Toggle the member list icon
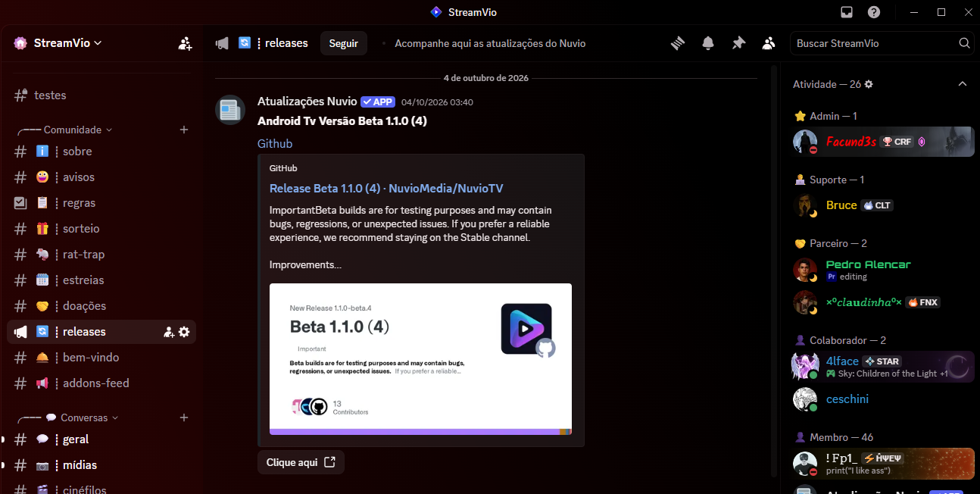 coord(769,43)
